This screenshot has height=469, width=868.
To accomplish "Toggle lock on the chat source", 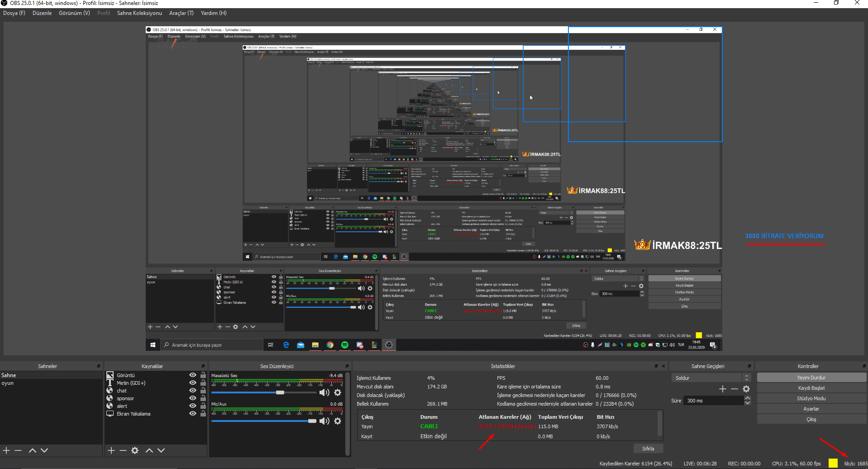I will 203,391.
